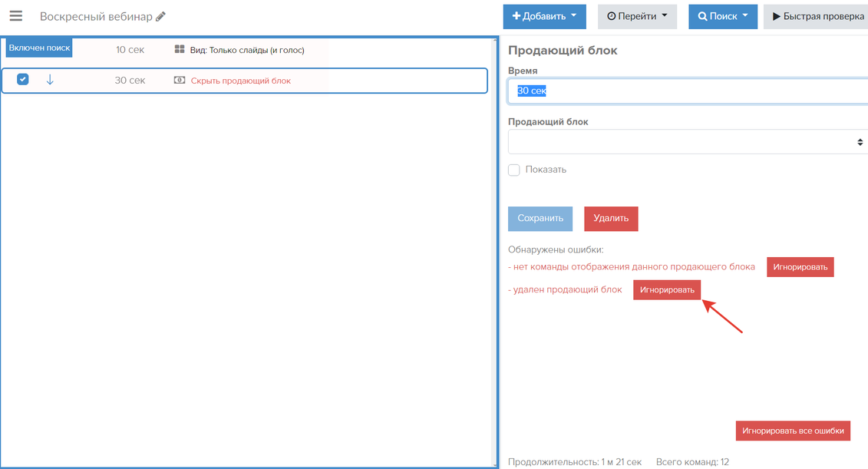Click the grid view icon in first row
Image resolution: width=868 pixels, height=469 pixels.
point(180,50)
